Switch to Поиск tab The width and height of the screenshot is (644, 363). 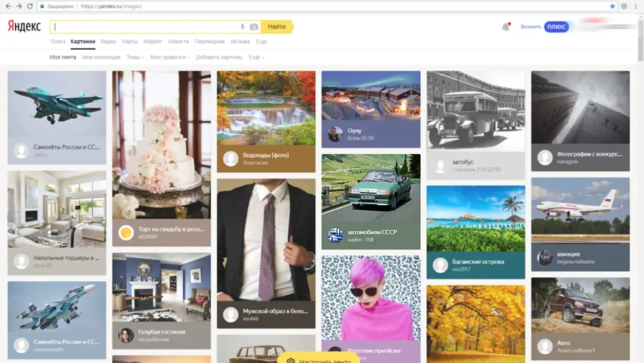coord(58,41)
